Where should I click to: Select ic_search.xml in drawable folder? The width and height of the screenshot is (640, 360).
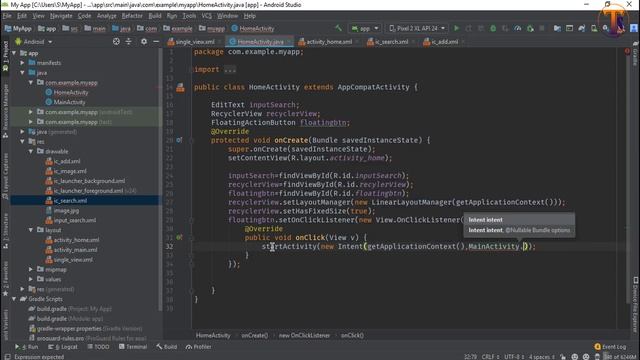70,200
